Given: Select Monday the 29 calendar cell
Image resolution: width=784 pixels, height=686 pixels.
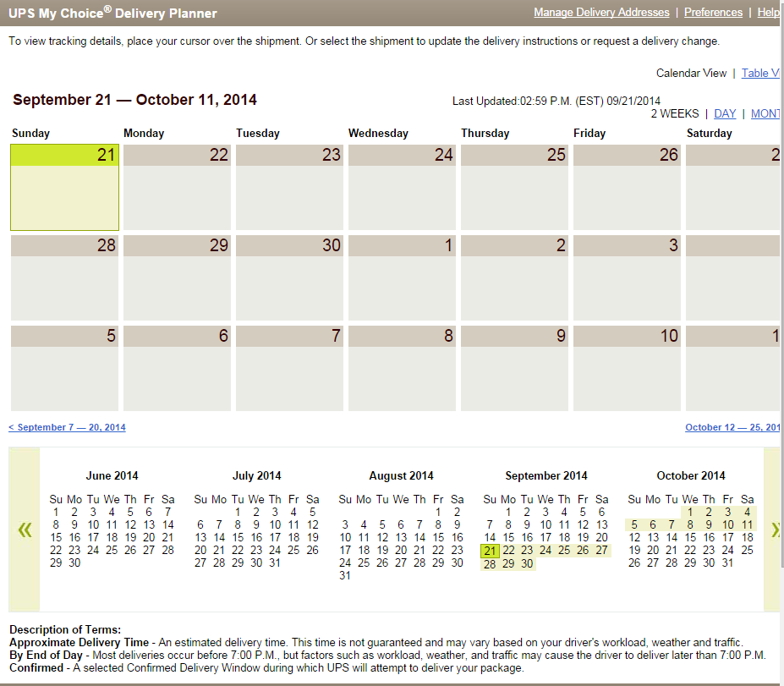Looking at the screenshot, I should pyautogui.click(x=177, y=278).
